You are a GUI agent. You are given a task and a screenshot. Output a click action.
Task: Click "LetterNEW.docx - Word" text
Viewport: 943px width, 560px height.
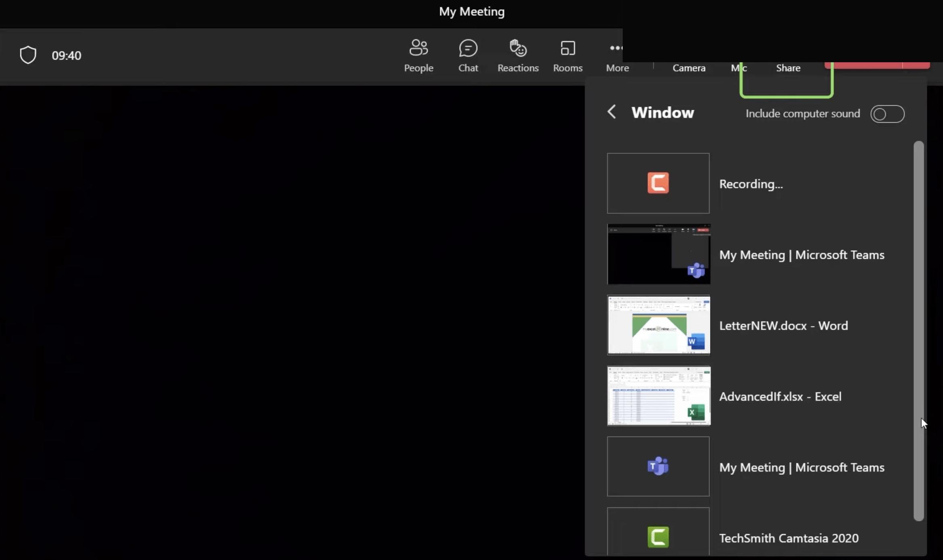pos(783,326)
